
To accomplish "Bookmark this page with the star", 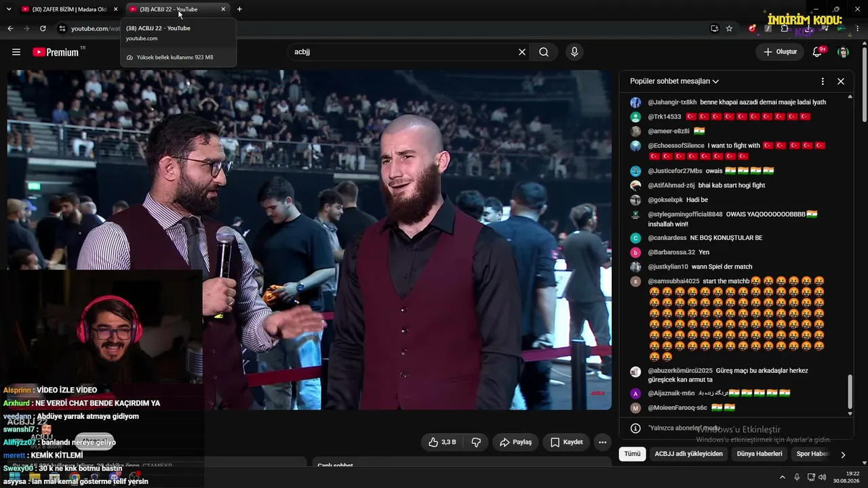I will point(729,28).
